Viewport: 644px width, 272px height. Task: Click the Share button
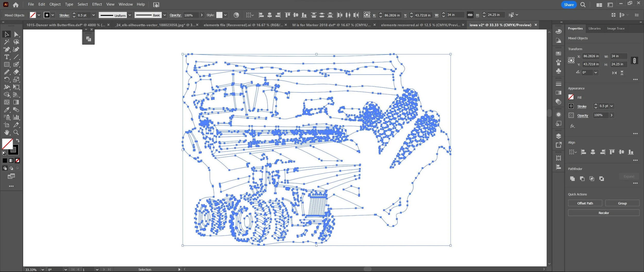pyautogui.click(x=569, y=5)
